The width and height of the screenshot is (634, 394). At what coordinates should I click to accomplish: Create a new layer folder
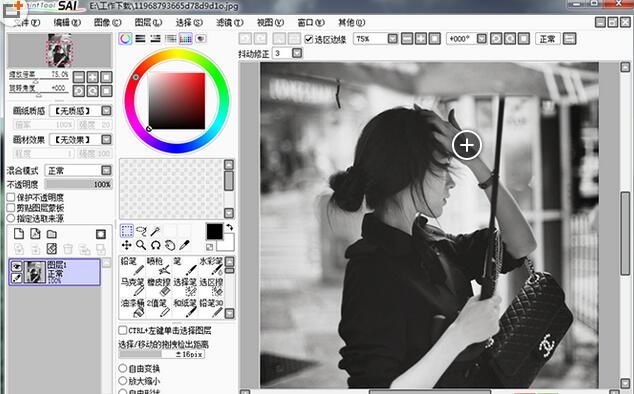(51, 234)
